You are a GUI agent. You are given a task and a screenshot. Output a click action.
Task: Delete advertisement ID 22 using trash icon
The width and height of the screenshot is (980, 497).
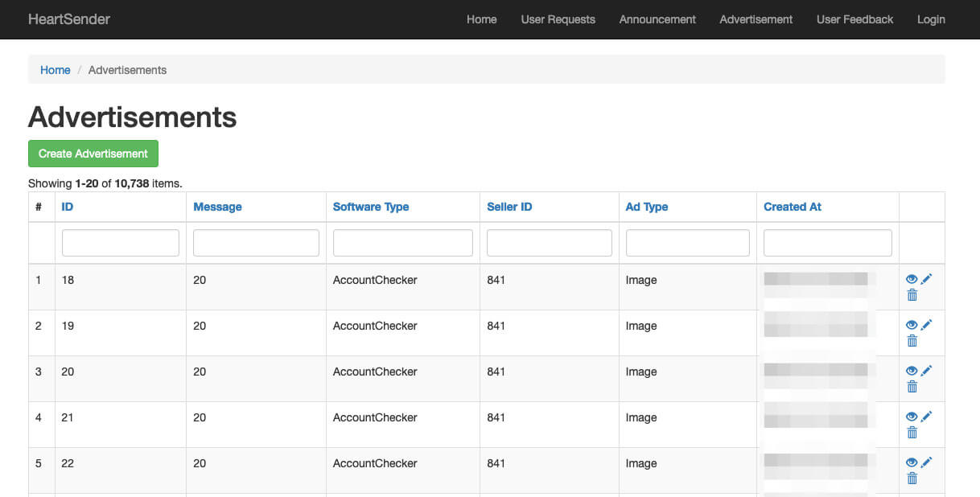click(x=912, y=479)
